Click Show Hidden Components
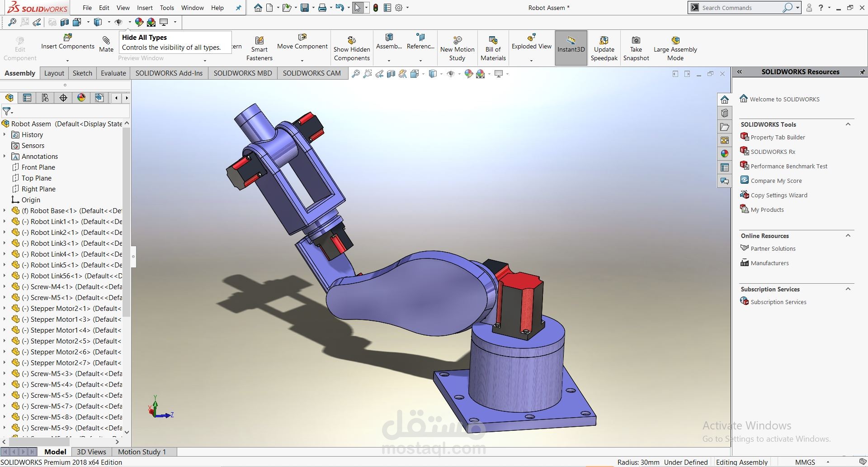Viewport: 868px width, 467px height. coord(352,48)
